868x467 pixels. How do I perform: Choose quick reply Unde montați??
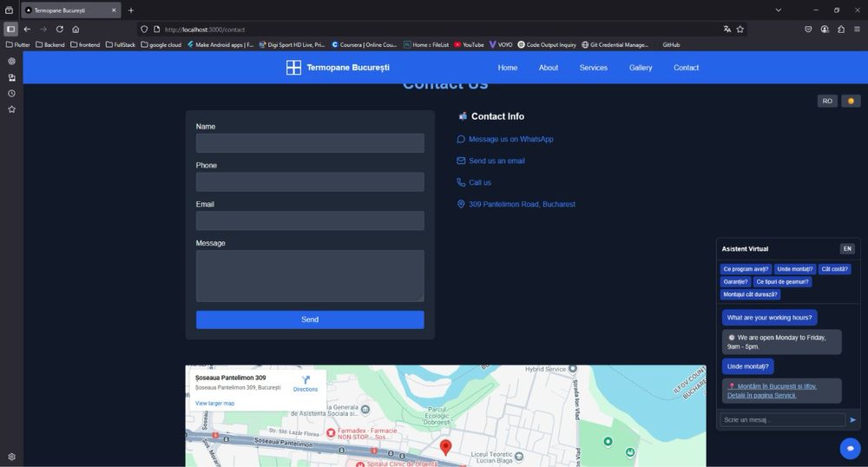click(x=795, y=269)
